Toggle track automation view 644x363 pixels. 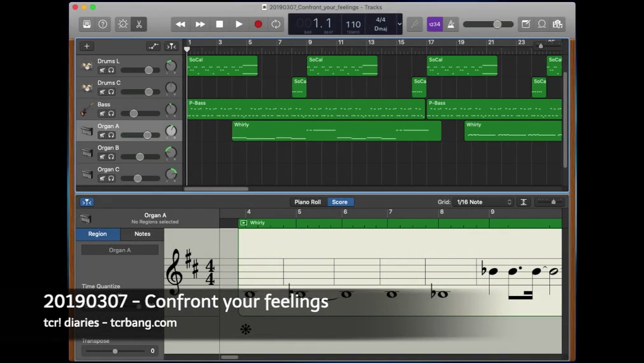[x=153, y=46]
